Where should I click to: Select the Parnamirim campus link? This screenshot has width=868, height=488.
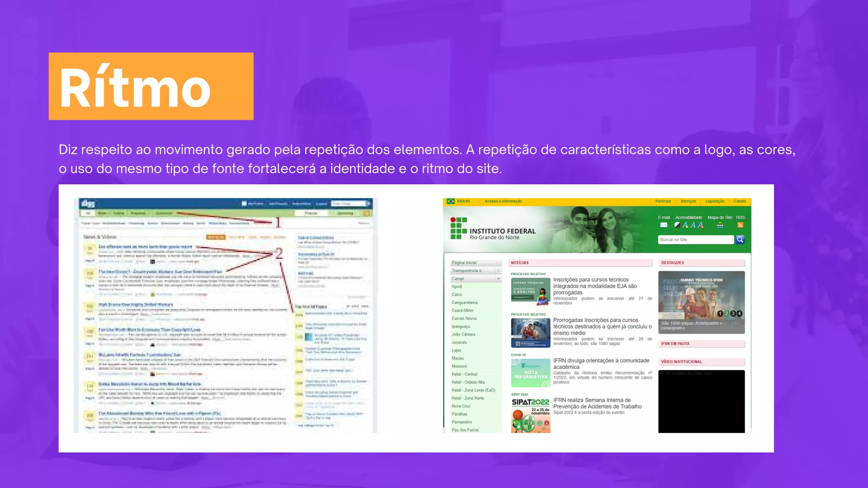click(462, 422)
